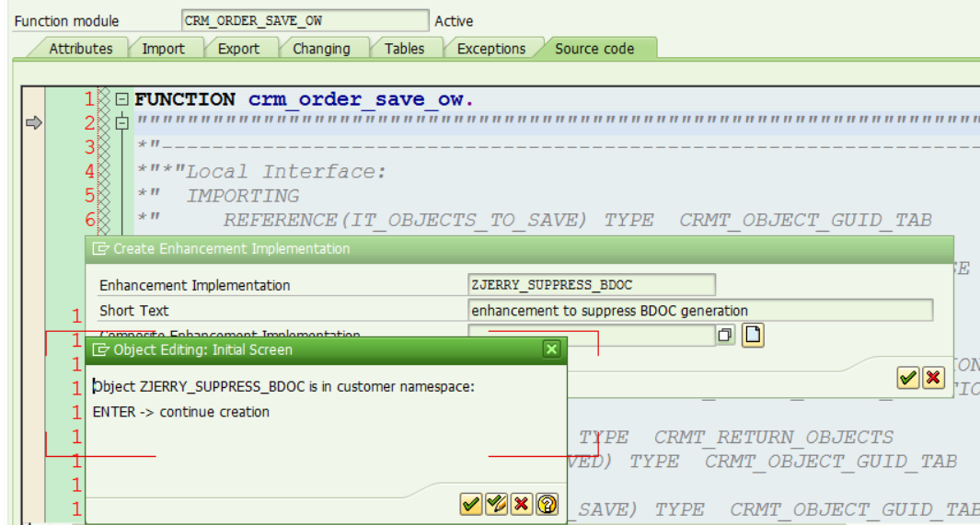Click the 'Short Text' field label

[x=133, y=310]
